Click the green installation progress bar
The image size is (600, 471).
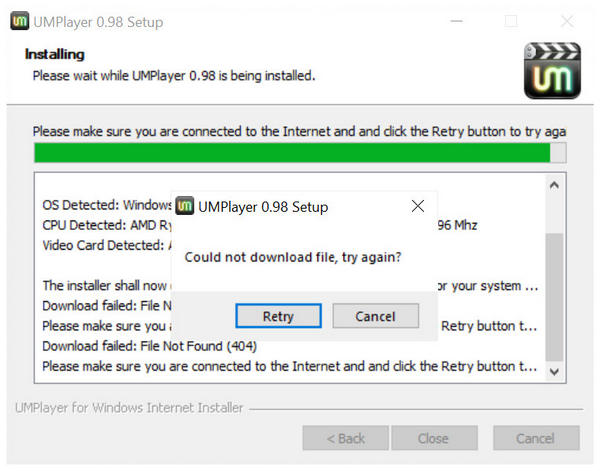300,153
